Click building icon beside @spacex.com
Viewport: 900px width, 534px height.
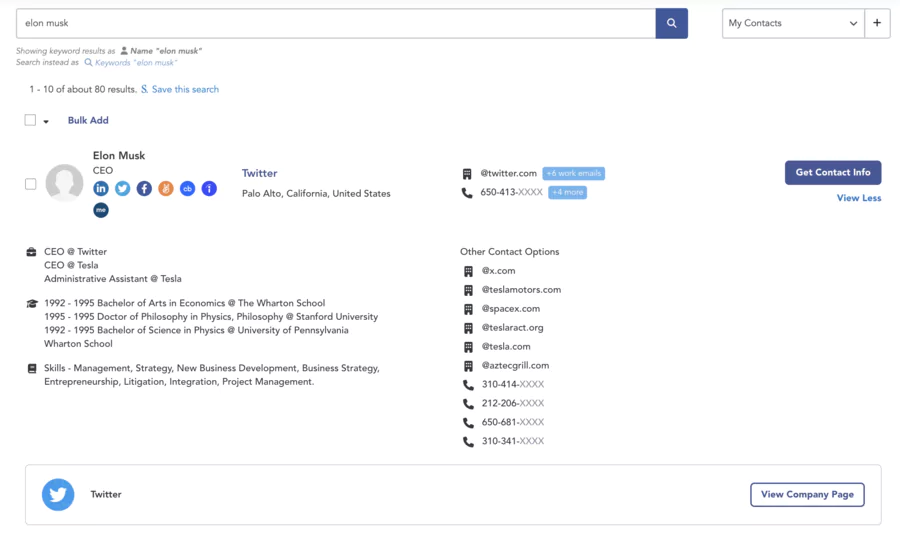(x=468, y=309)
